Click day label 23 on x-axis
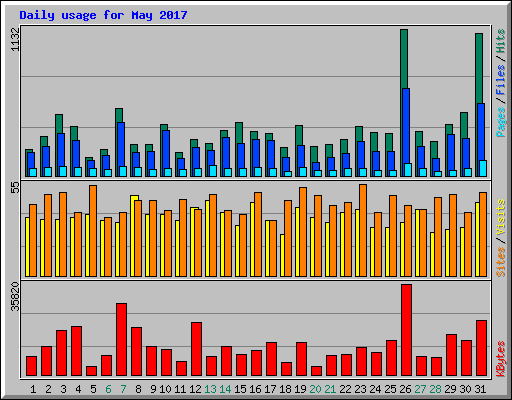Image resolution: width=512 pixels, height=400 pixels. [x=360, y=389]
